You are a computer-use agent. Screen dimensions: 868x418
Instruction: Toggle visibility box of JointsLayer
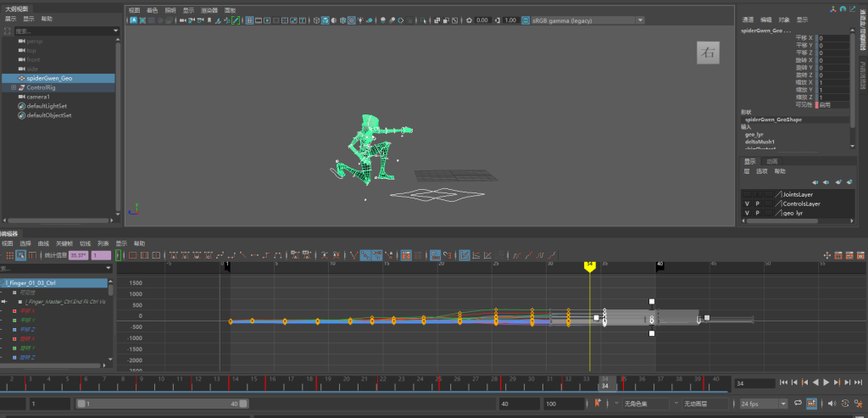pos(747,194)
